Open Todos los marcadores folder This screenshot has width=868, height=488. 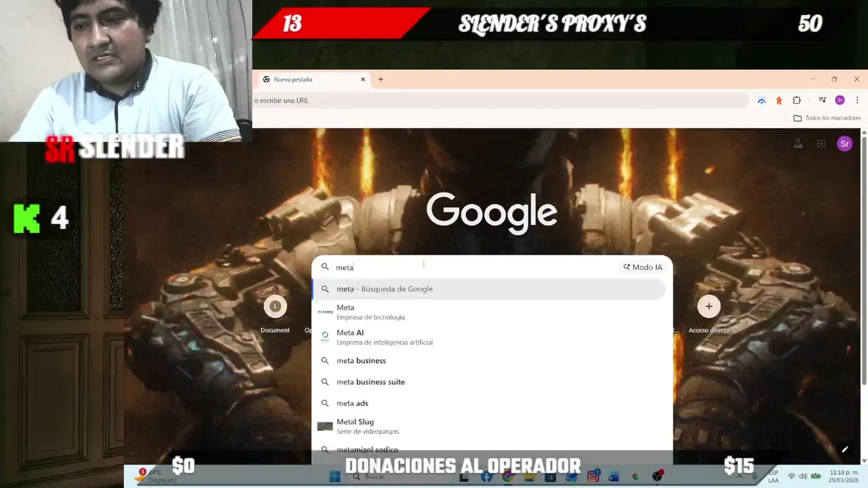pyautogui.click(x=827, y=118)
